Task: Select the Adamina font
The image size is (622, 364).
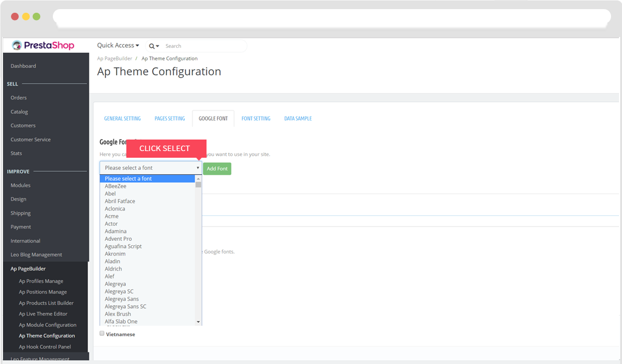Action: (x=148, y=231)
